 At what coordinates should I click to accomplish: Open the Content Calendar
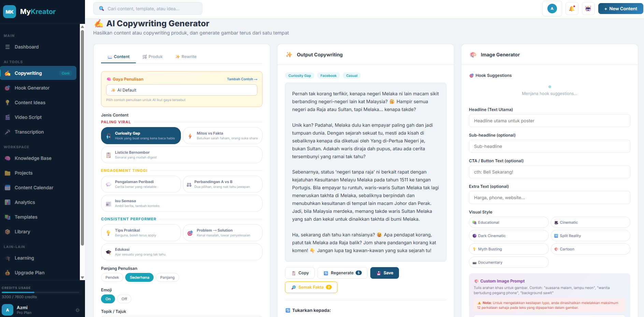coord(34,188)
